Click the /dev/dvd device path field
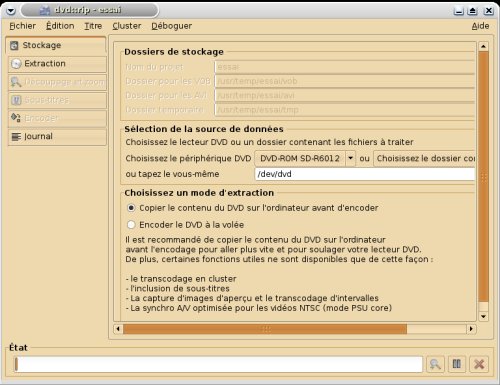This screenshot has height=385, width=500. pos(365,174)
